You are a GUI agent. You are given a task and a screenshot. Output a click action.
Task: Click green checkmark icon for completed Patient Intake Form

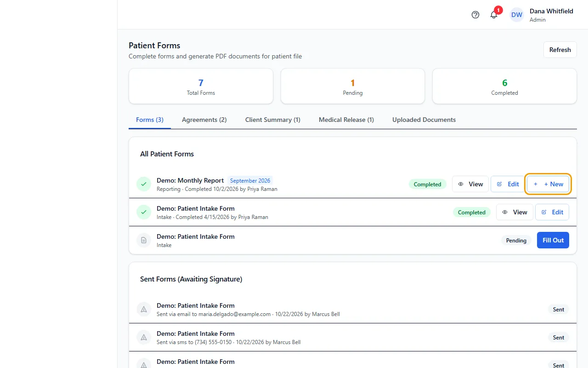coord(144,212)
